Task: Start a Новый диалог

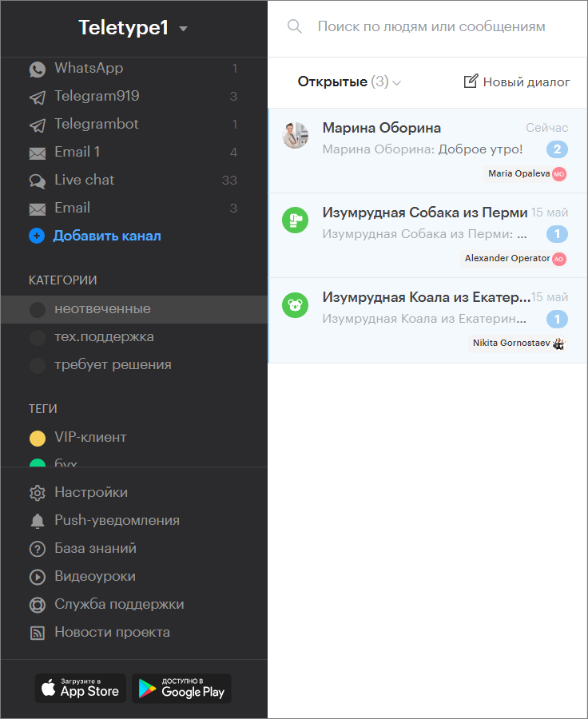Action: coord(516,81)
